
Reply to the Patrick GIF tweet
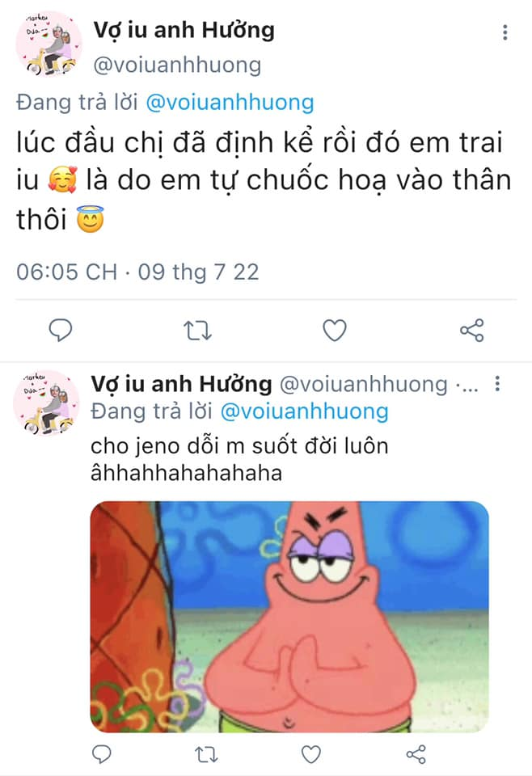pyautogui.click(x=101, y=754)
